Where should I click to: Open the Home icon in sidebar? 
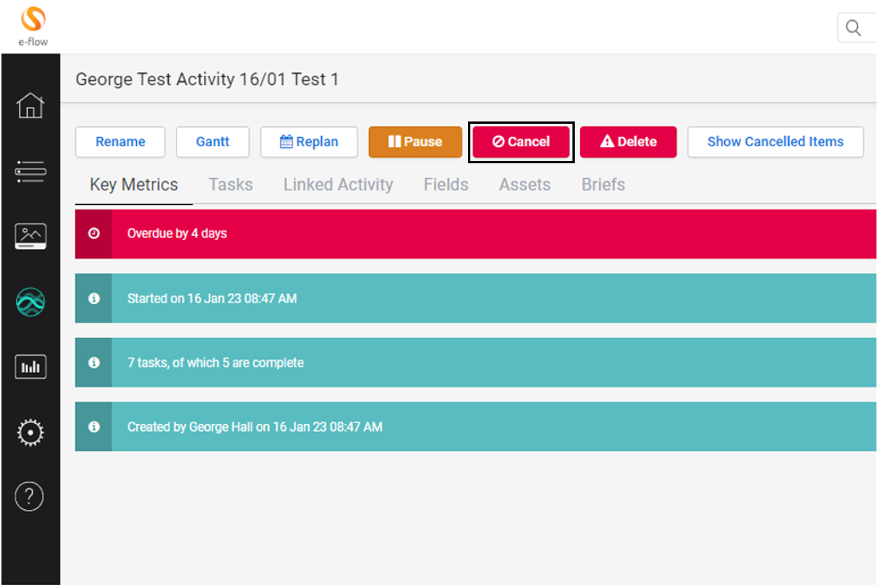30,105
